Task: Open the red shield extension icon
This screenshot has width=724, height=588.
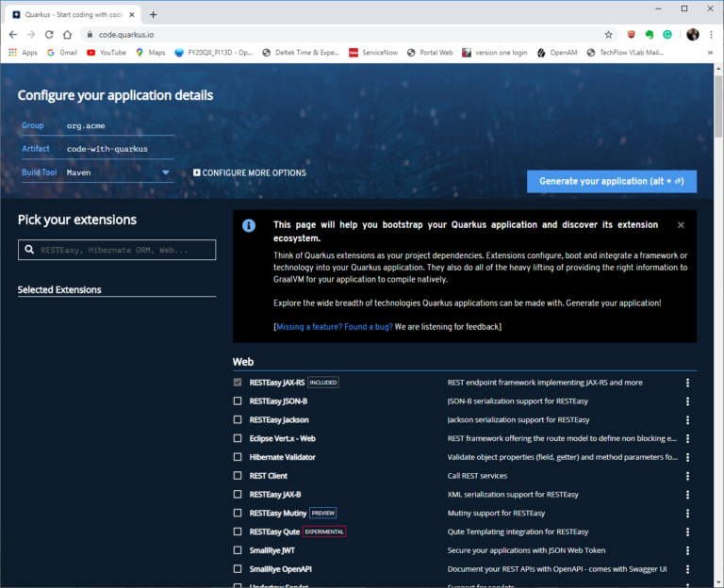Action: (x=632, y=35)
